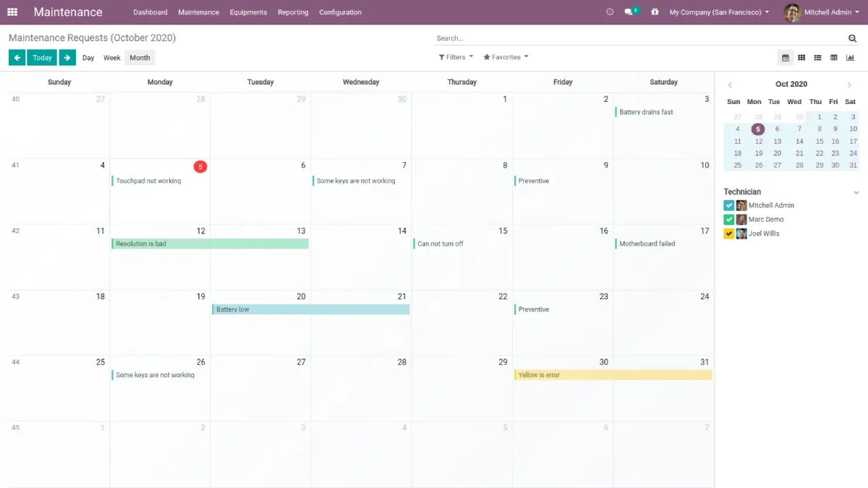Screen dimensions: 868x488
Task: Select highlighted day 5 in mini calendar
Action: [757, 129]
